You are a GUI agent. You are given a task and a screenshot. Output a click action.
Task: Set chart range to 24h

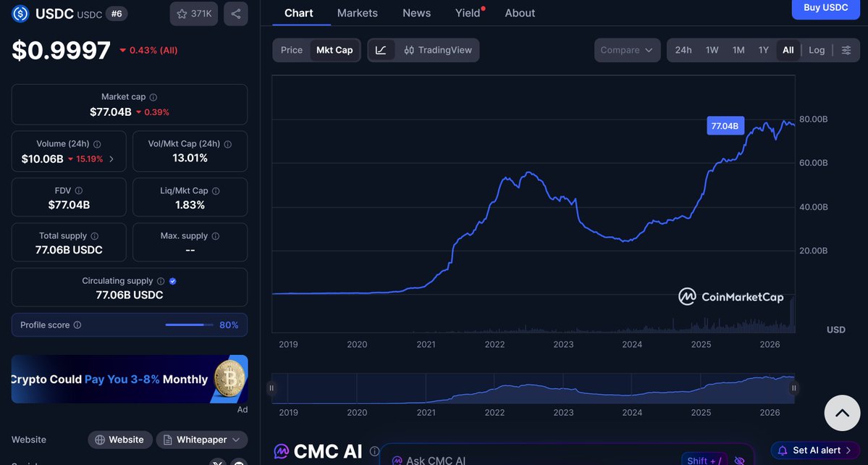pyautogui.click(x=683, y=50)
